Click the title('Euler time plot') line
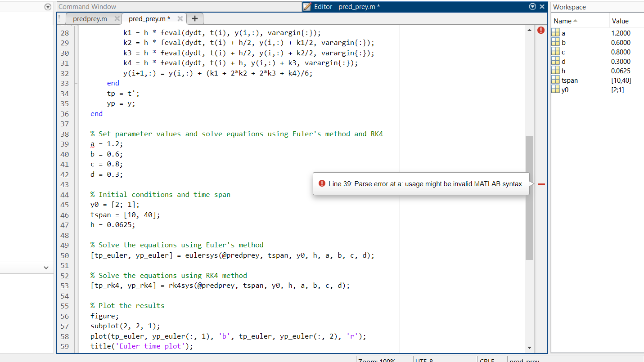 click(142, 346)
